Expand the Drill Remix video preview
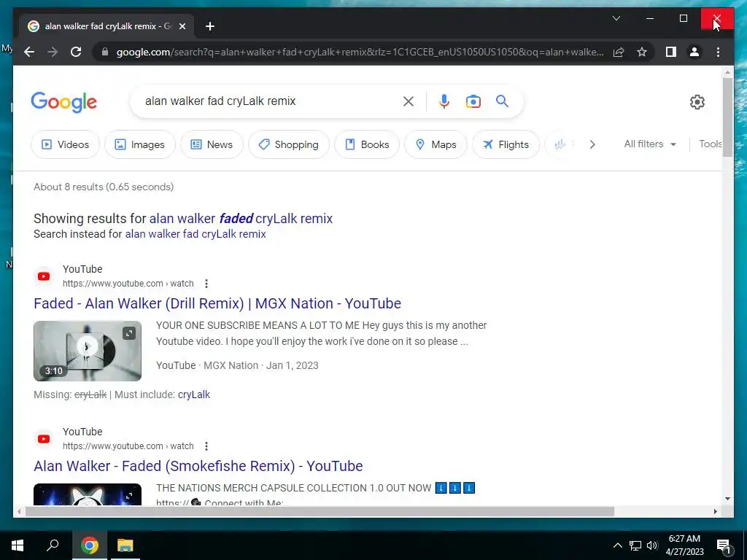This screenshot has height=560, width=747. [129, 332]
